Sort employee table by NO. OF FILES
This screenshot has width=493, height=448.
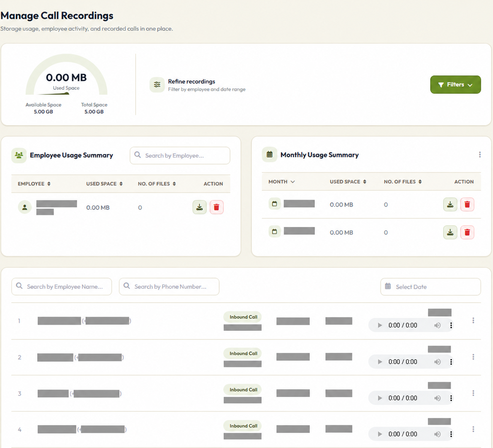point(157,184)
